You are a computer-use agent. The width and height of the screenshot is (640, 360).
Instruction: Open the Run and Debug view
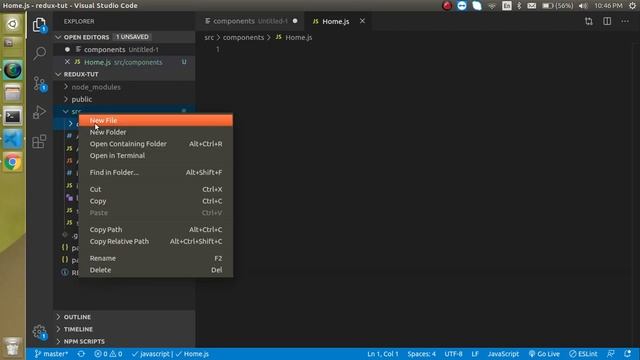coord(39,112)
